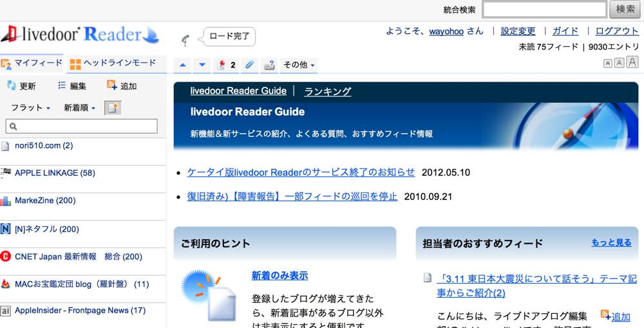
Task: Click the ログアウト logout link
Action: (617, 31)
